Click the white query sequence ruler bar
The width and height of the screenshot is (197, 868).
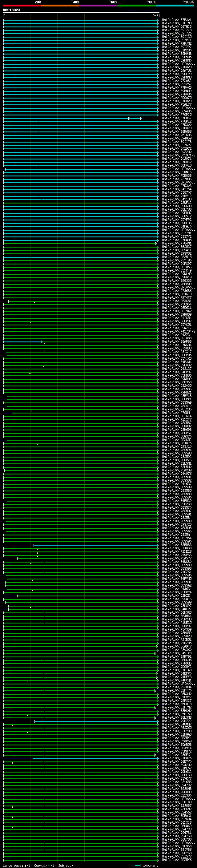pyautogui.click(x=81, y=13)
